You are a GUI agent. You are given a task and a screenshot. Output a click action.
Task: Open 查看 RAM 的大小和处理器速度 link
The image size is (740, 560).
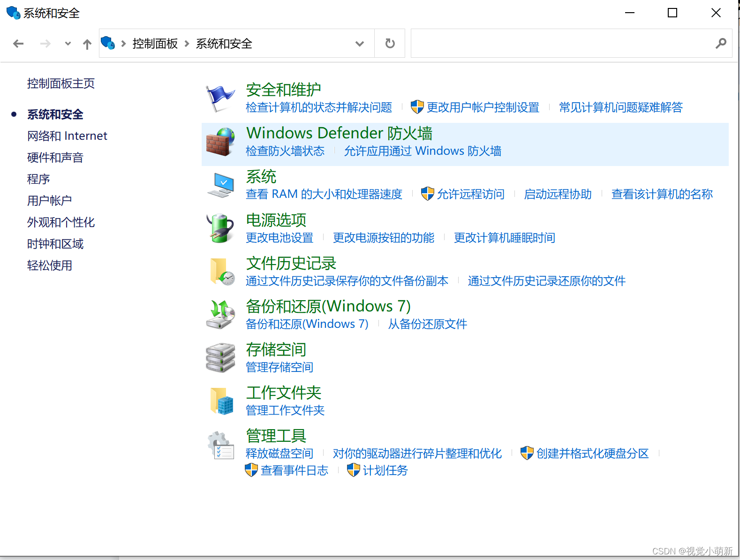click(324, 194)
